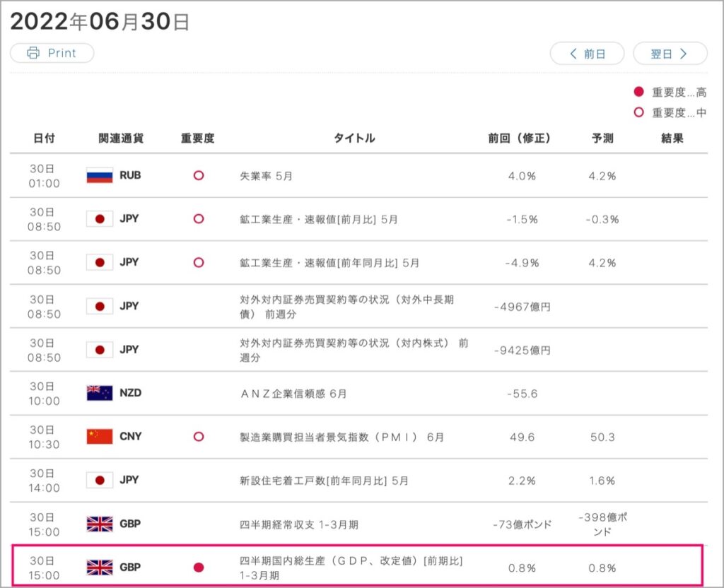Click the タイトル column header

tap(354, 138)
